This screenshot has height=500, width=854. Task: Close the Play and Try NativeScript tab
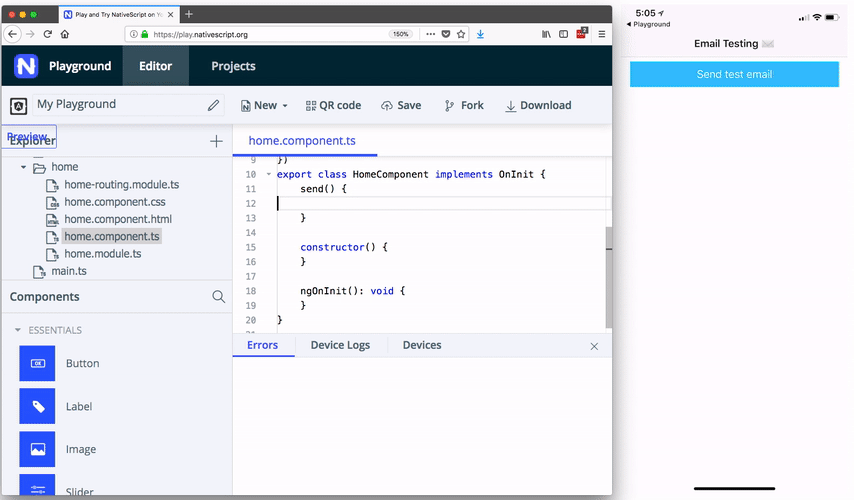point(170,15)
